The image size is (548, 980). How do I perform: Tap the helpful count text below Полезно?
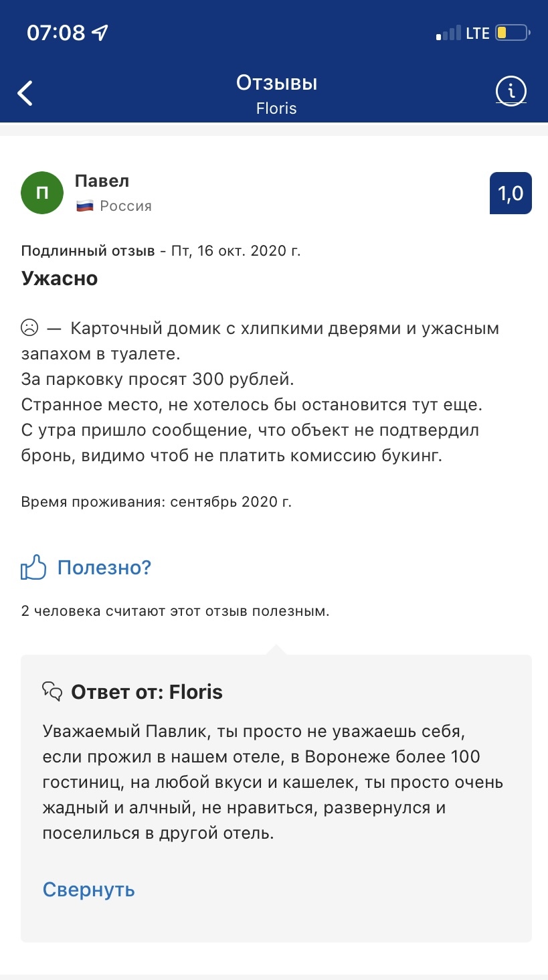[175, 611]
